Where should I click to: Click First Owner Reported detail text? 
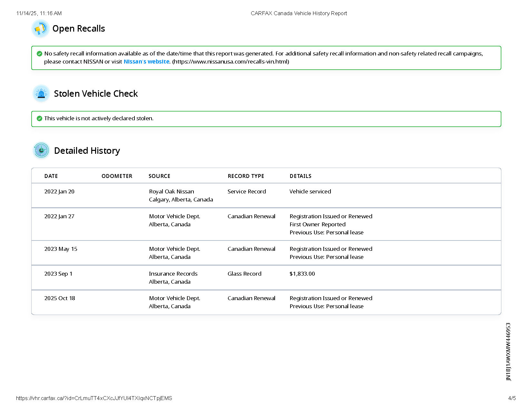click(x=317, y=224)
